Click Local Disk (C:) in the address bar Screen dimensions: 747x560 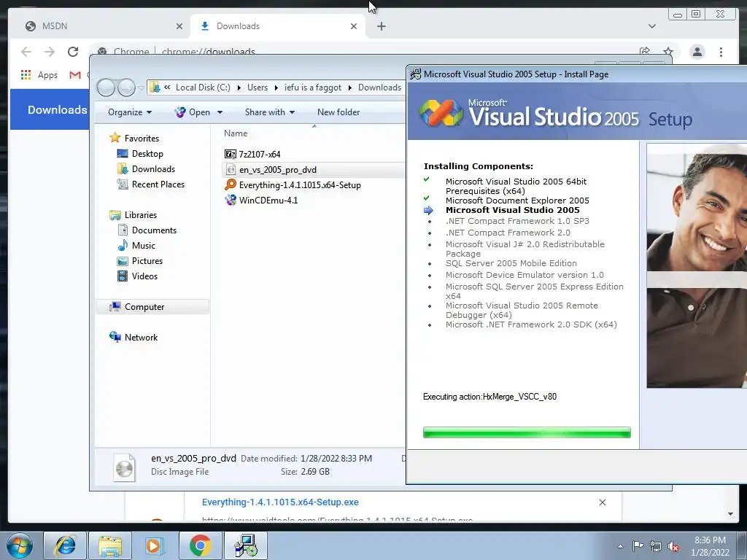coord(203,87)
